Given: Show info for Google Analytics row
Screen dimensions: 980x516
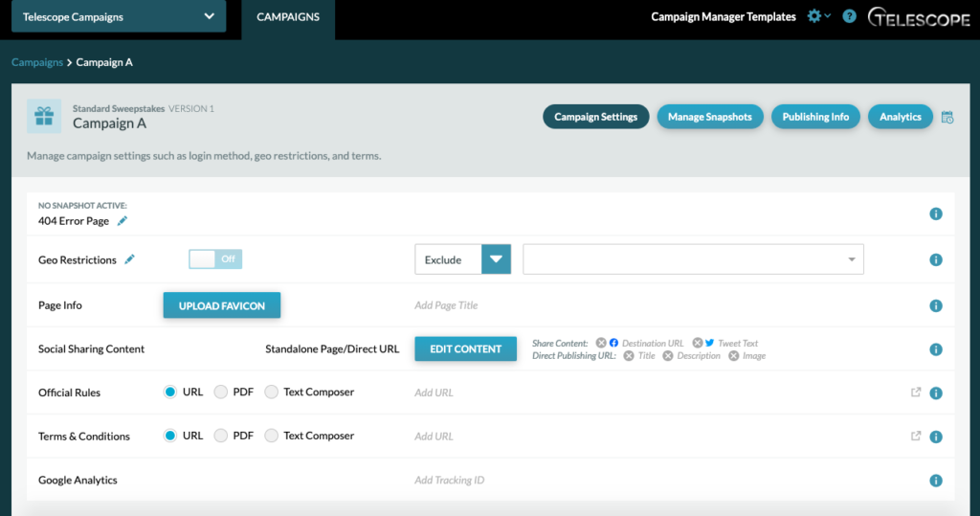Looking at the screenshot, I should [936, 481].
